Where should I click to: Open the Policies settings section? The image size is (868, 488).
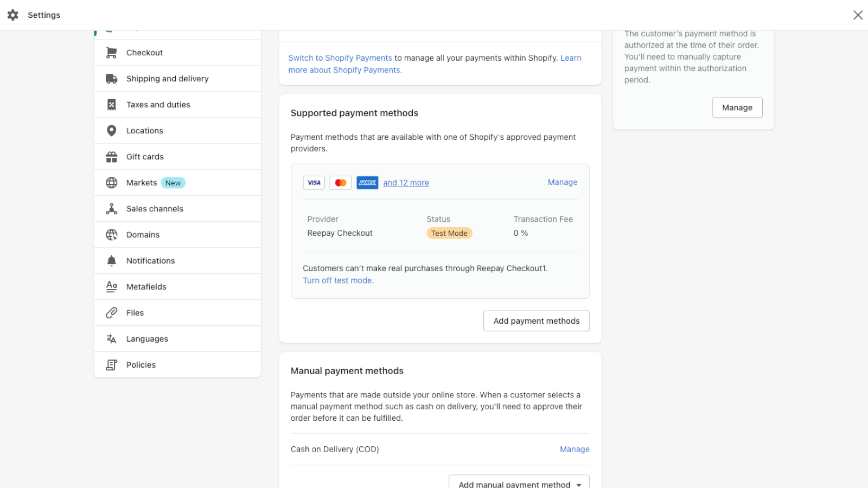[141, 365]
